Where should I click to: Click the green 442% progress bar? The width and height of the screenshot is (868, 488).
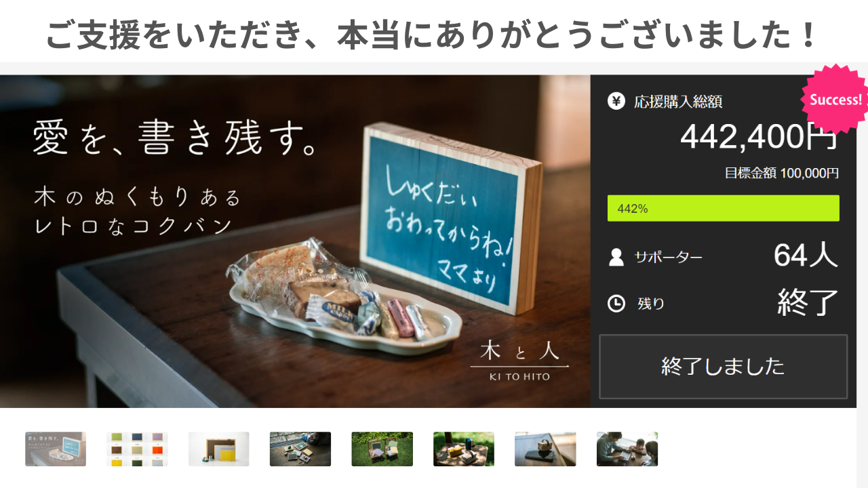pos(723,208)
